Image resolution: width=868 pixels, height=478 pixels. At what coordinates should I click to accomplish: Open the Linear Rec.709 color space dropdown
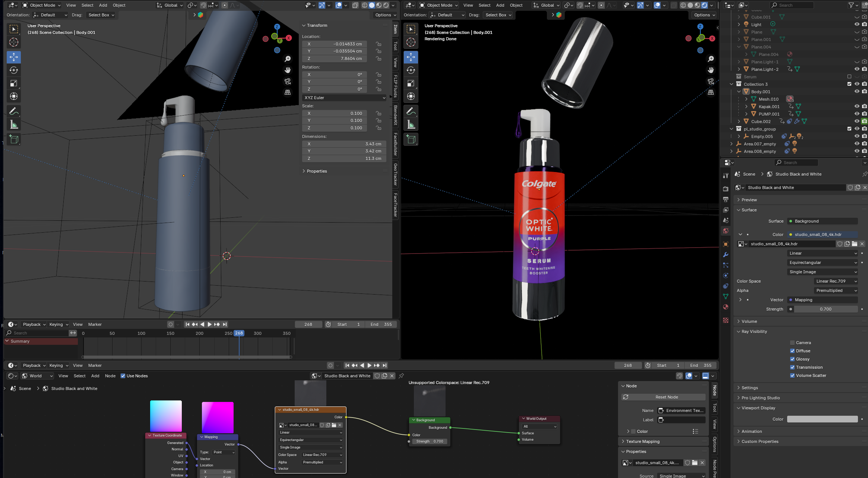(836, 281)
